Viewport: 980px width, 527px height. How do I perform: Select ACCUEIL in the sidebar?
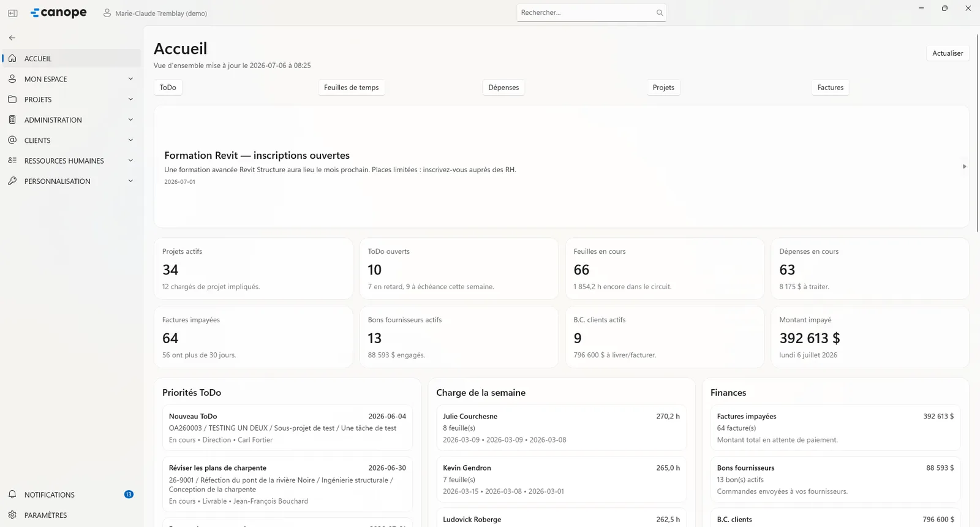(72, 58)
